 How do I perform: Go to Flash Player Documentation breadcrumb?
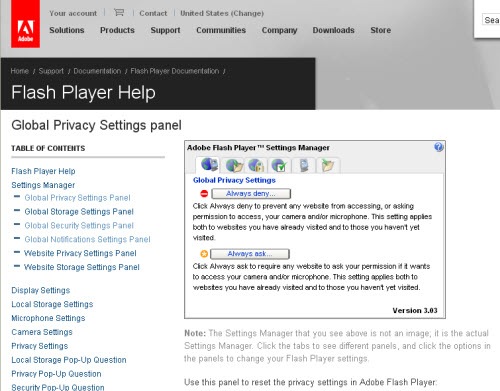175,71
